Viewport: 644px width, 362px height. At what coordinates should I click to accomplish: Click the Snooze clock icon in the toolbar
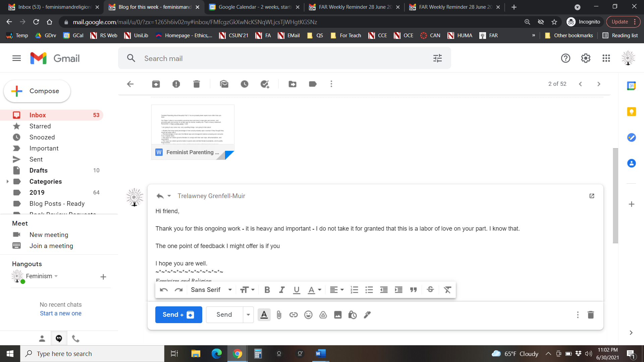[245, 84]
